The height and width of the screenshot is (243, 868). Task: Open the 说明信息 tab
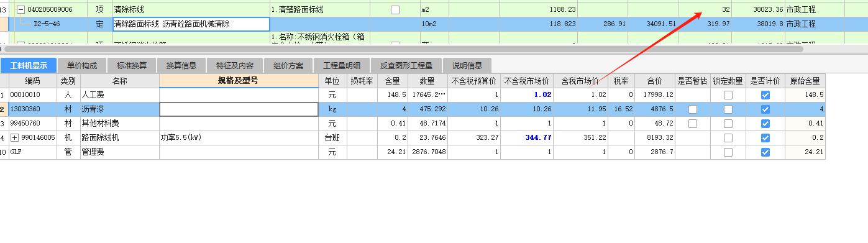(467, 65)
